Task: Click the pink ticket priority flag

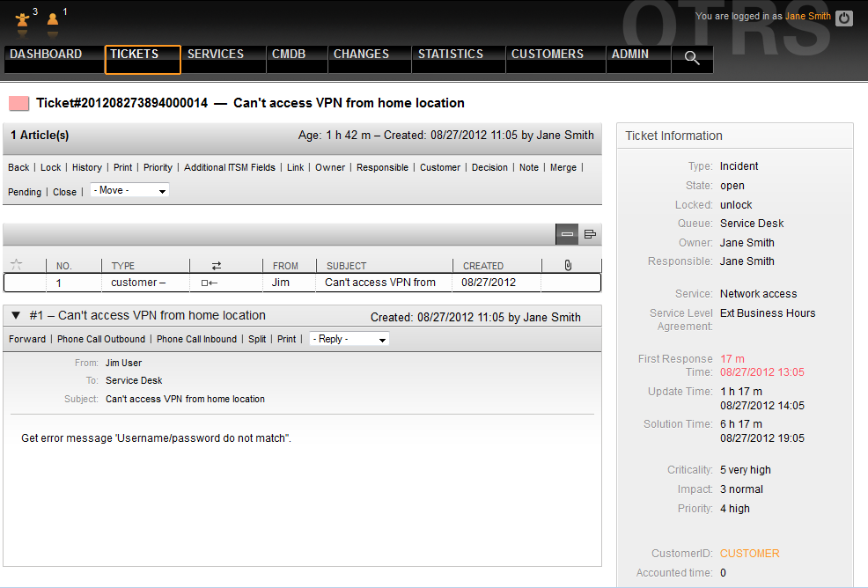Action: point(18,104)
